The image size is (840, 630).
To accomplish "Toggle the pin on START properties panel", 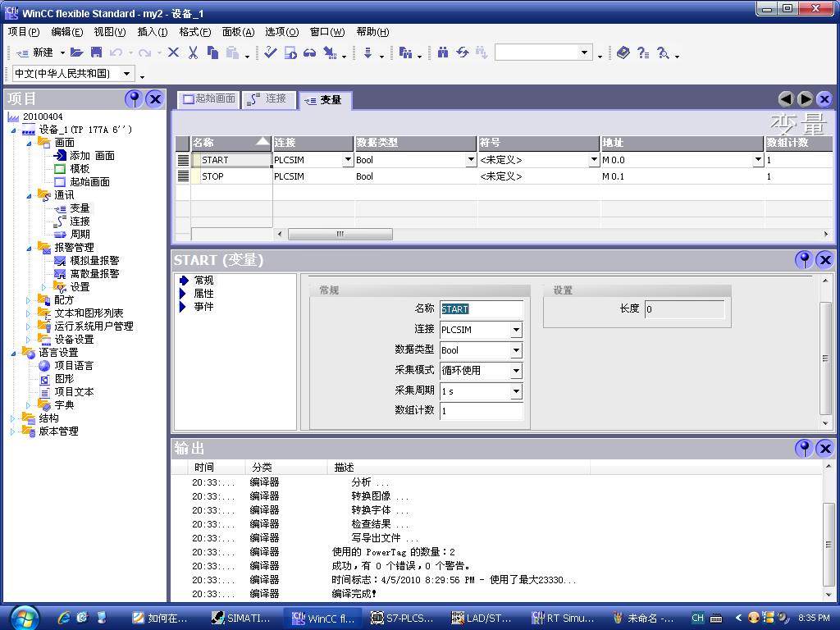I will (x=804, y=260).
